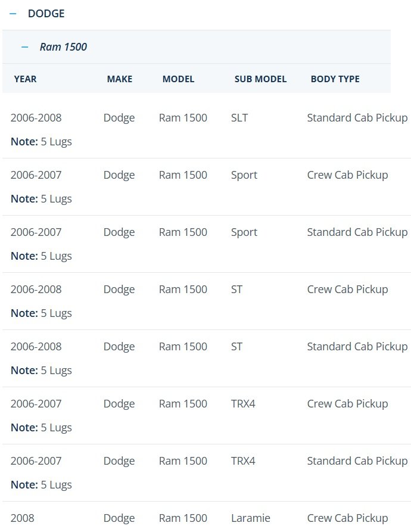Click TRX4 sub model in Crew Cab row
The image size is (411, 532).
pyautogui.click(x=243, y=404)
